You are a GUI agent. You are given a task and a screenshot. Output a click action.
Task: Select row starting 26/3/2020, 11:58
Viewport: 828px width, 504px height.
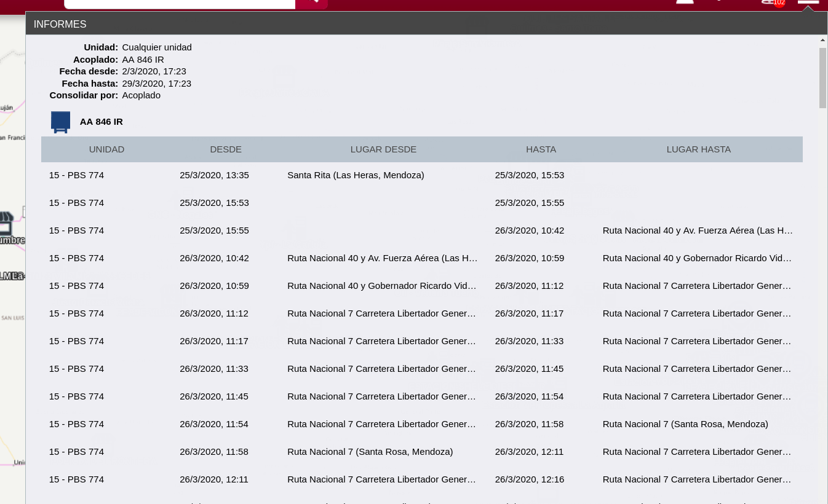click(x=214, y=452)
